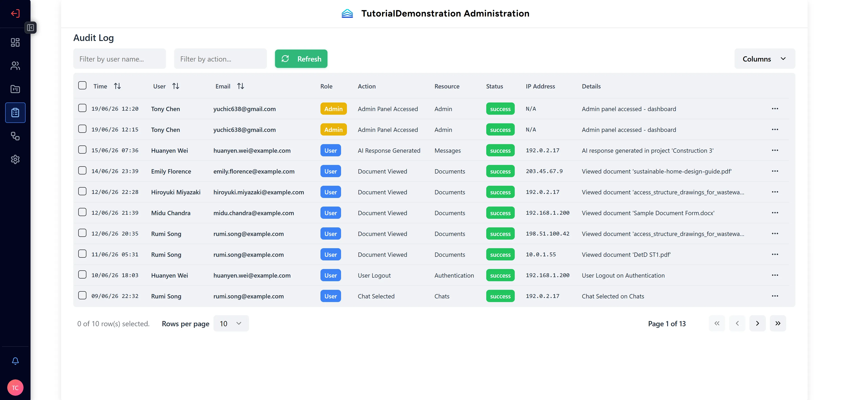Select the audit log clipboard icon

(15, 112)
